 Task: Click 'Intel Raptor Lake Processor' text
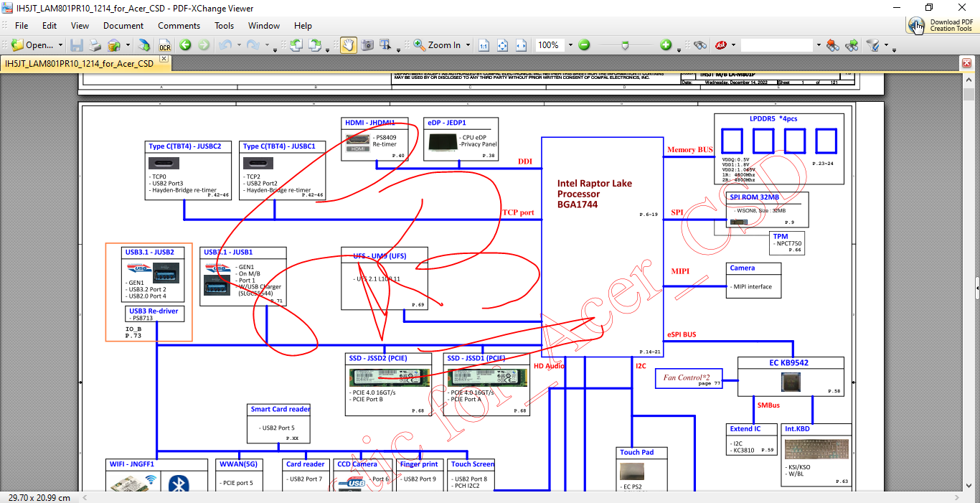[x=595, y=188]
